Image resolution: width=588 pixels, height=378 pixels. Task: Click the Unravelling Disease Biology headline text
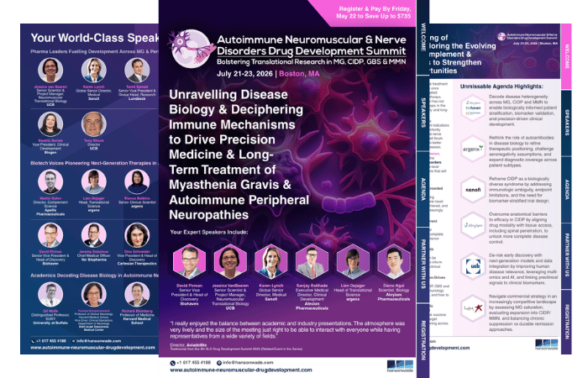[239, 155]
